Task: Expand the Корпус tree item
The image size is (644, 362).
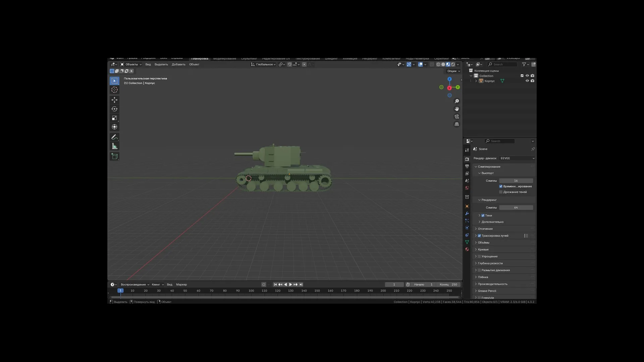Action: 476,81
